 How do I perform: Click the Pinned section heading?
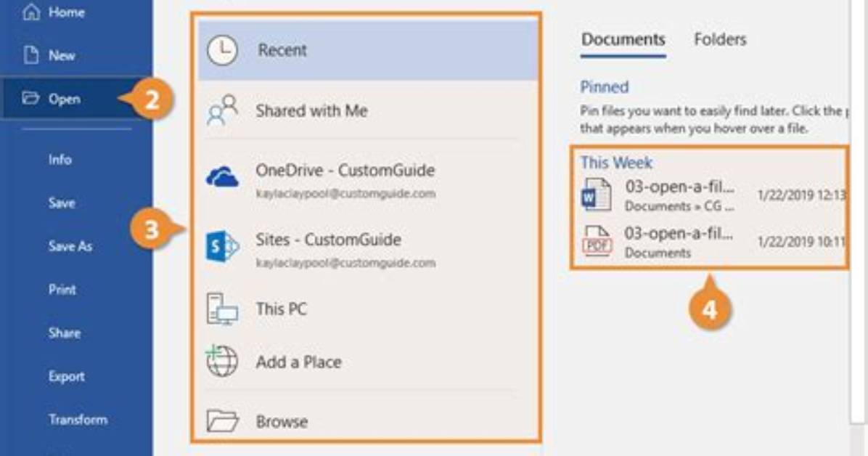click(605, 87)
